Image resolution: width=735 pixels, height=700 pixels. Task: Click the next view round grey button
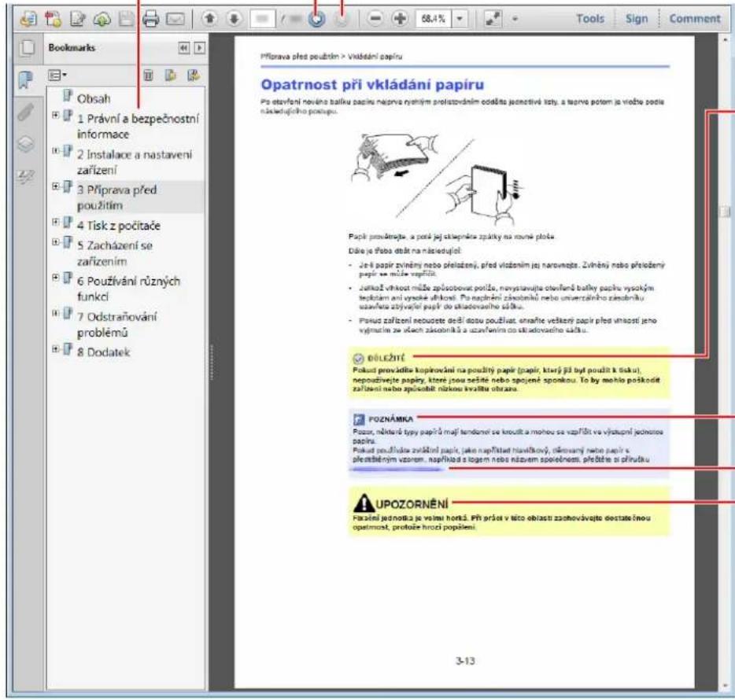tap(342, 19)
